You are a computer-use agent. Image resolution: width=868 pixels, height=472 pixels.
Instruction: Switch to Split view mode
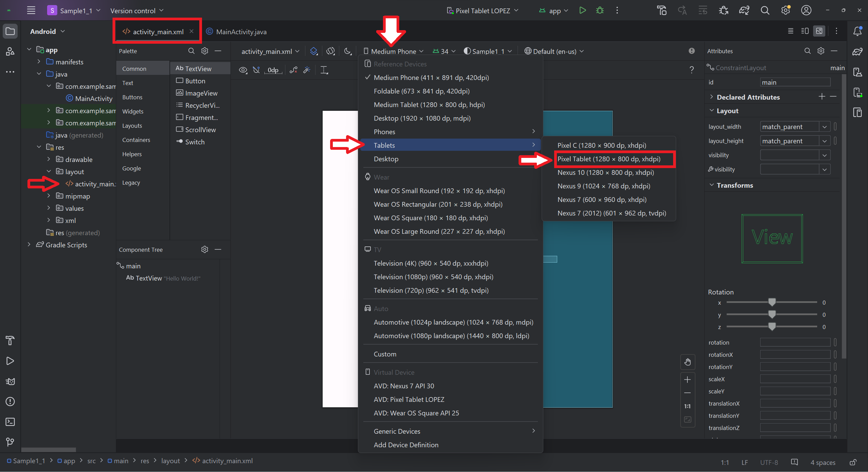pos(805,31)
